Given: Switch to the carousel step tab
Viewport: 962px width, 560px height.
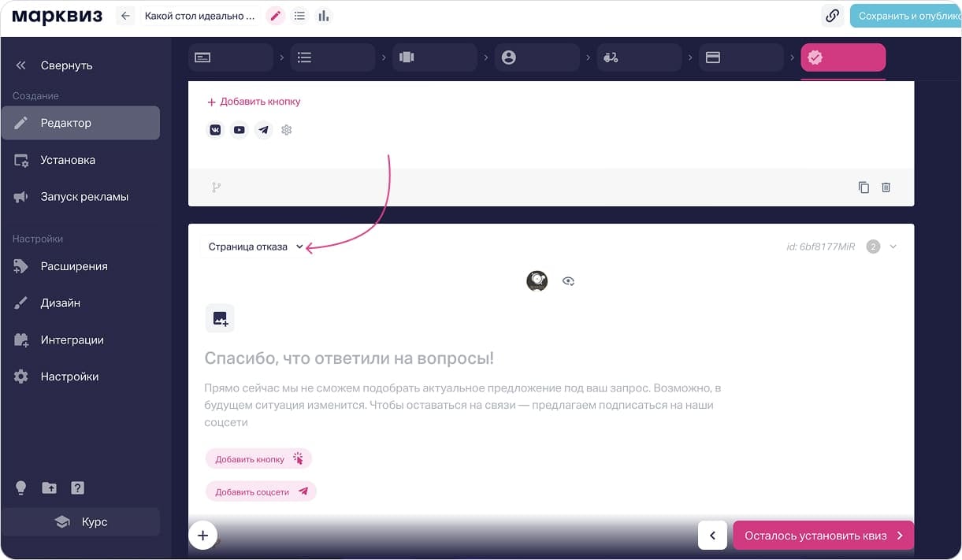Looking at the screenshot, I should pyautogui.click(x=435, y=57).
